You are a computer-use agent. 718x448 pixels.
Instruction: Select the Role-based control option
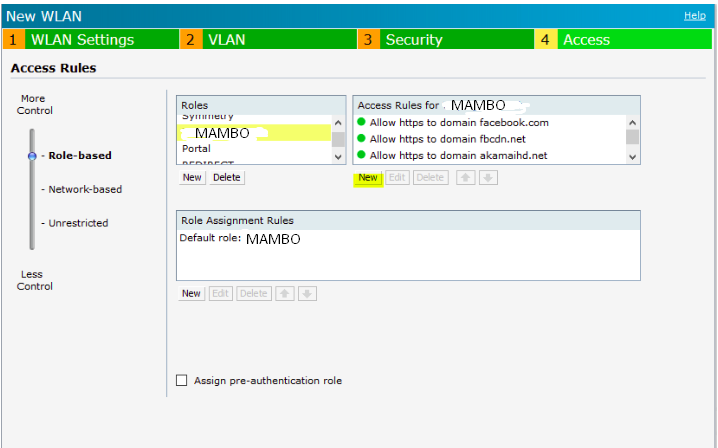coord(80,155)
